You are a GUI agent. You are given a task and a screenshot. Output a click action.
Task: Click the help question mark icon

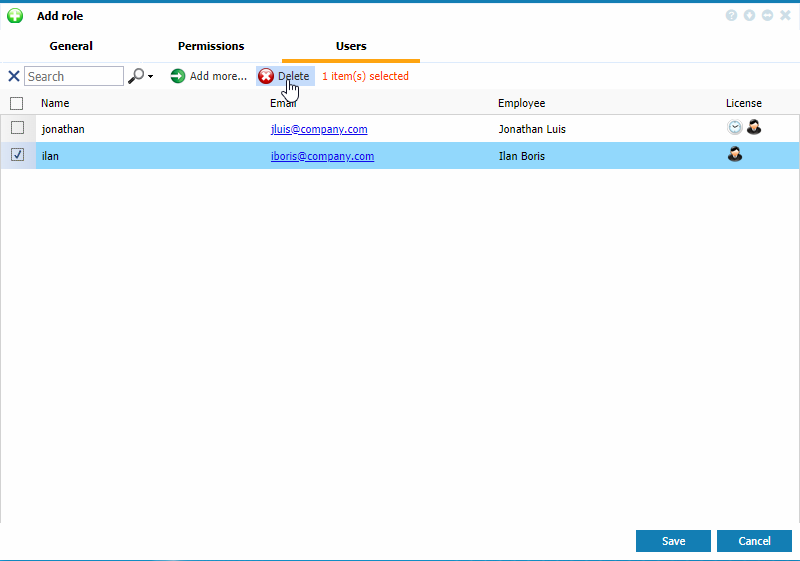pyautogui.click(x=732, y=16)
